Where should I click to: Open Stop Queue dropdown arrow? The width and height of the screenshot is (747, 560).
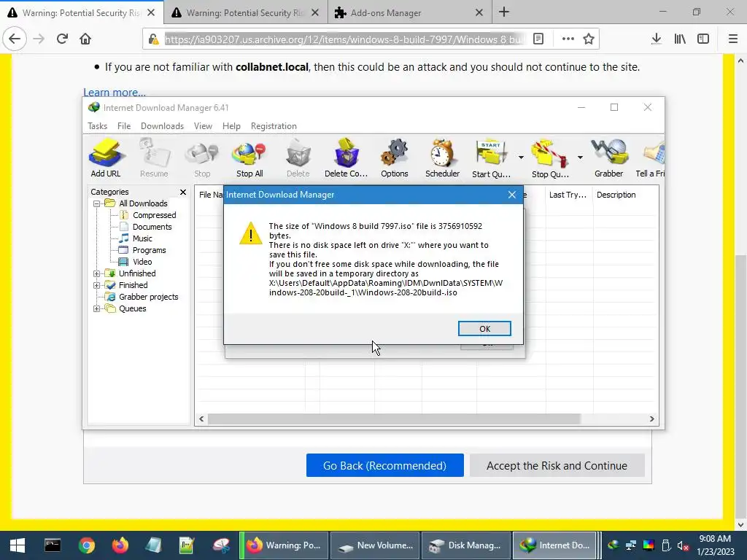pyautogui.click(x=580, y=157)
